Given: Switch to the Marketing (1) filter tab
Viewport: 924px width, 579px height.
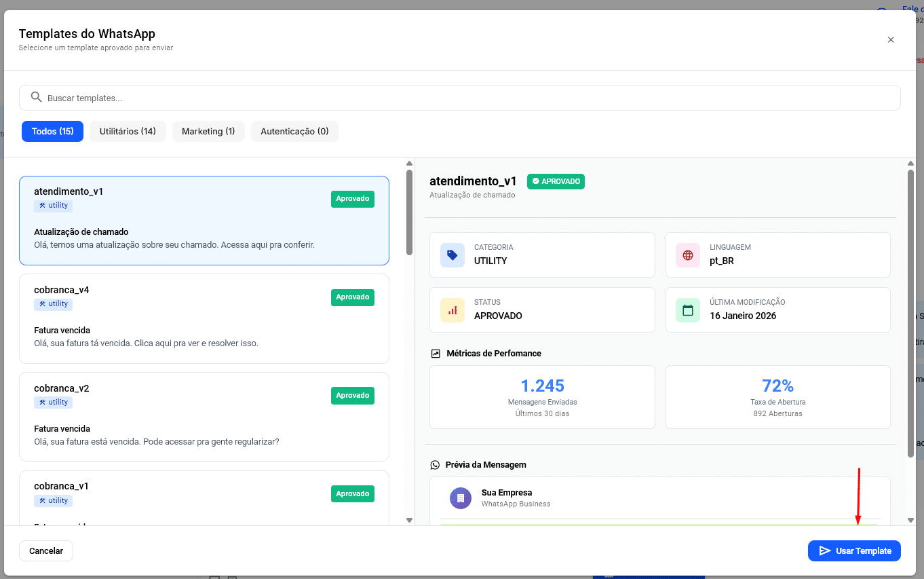Looking at the screenshot, I should click(x=208, y=131).
